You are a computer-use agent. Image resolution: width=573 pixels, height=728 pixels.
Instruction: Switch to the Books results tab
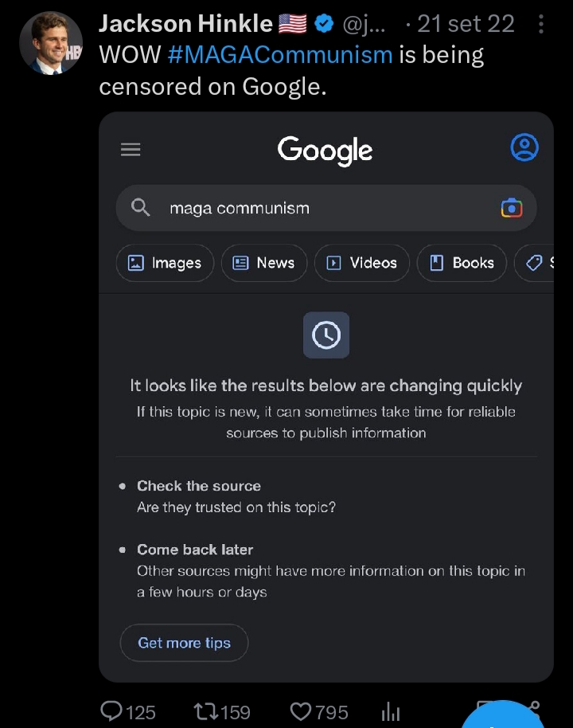tap(462, 263)
